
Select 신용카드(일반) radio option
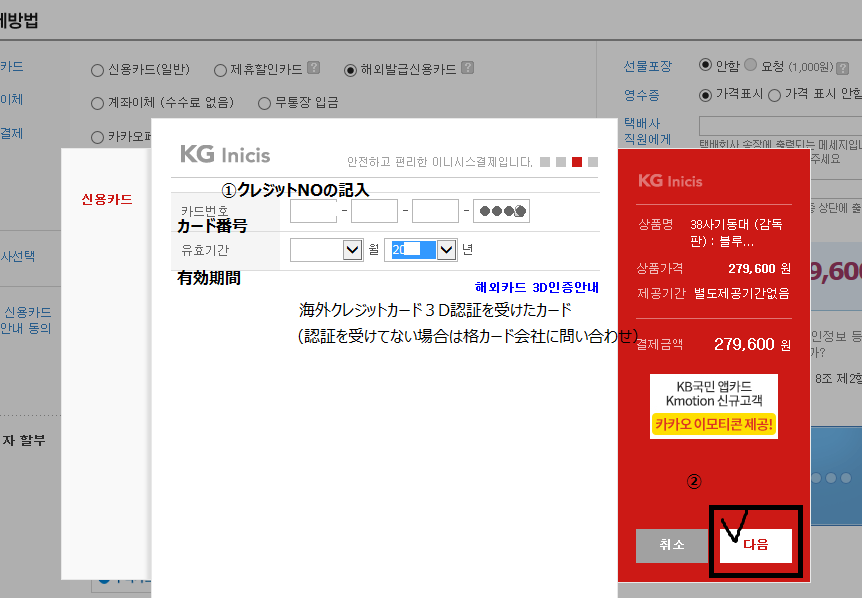tap(97, 70)
